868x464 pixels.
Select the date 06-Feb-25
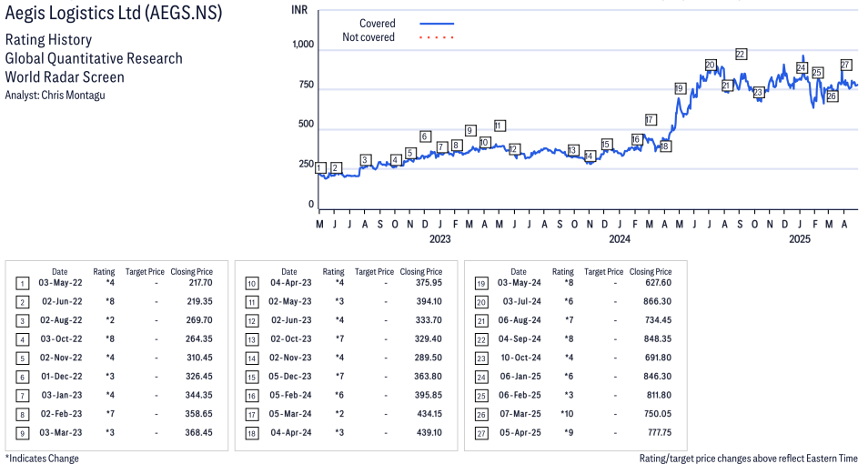pyautogui.click(x=520, y=395)
